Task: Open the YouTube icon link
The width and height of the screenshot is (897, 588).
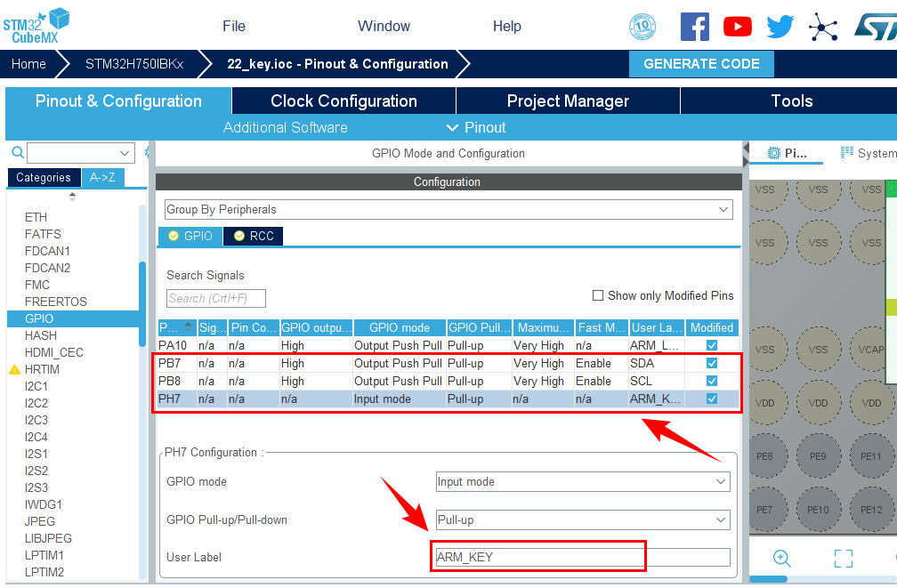Action: pyautogui.click(x=737, y=27)
